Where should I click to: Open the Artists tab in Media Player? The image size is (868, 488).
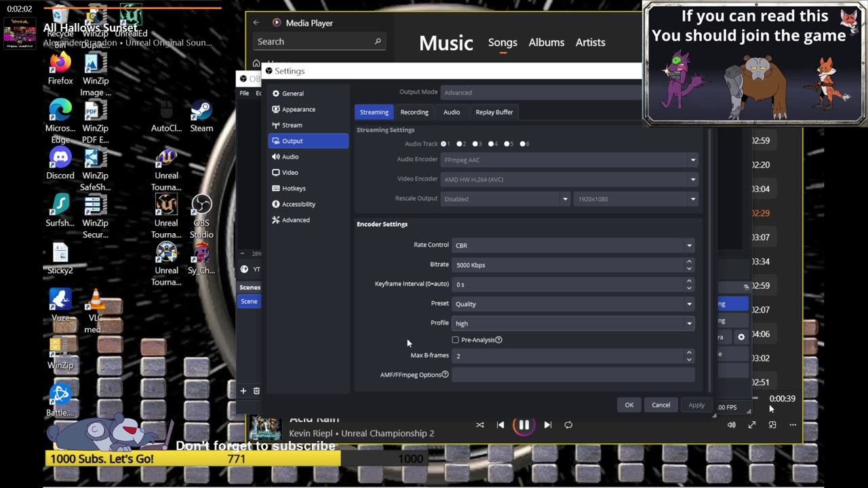[591, 42]
